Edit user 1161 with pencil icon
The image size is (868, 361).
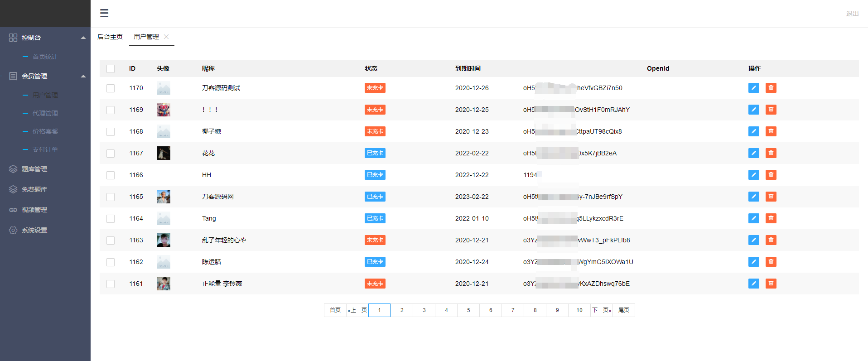click(x=754, y=284)
